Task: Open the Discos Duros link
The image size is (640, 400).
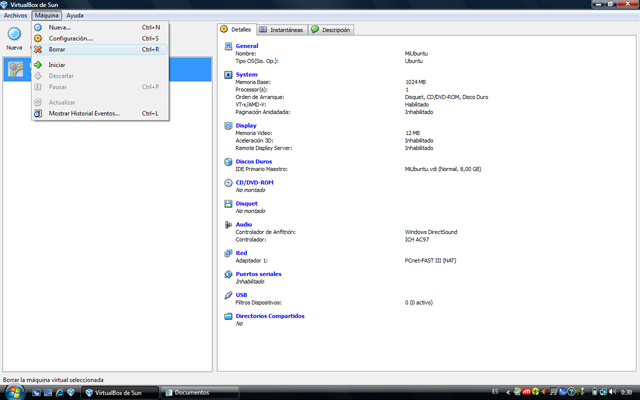Action: 254,160
